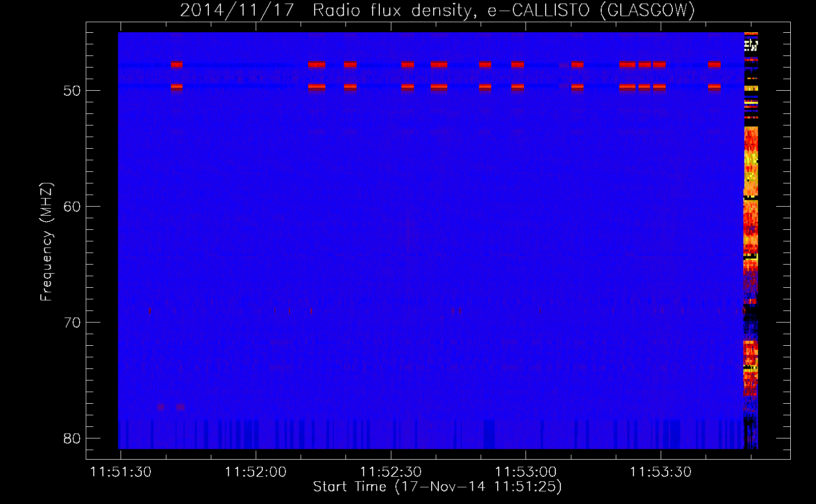Click the '50' frequency tick label
The height and width of the screenshot is (504, 816).
(x=72, y=91)
